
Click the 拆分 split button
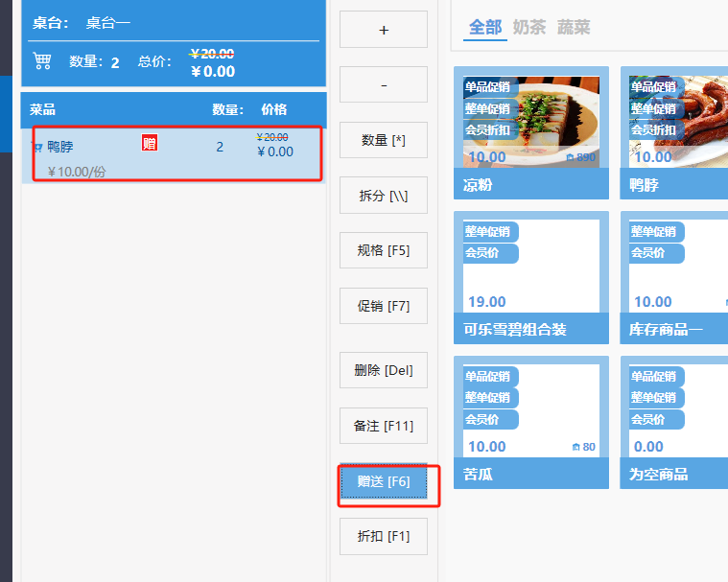click(x=384, y=196)
